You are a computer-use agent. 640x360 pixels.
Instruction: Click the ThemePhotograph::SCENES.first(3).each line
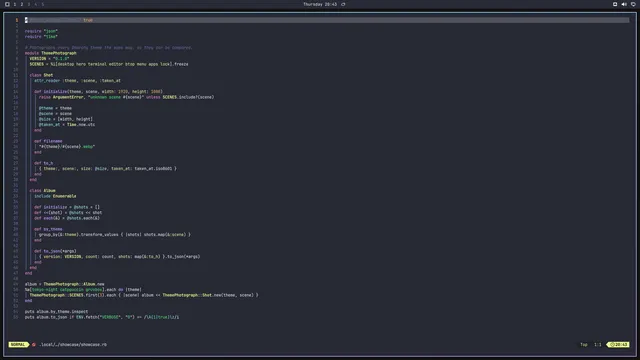(144, 295)
